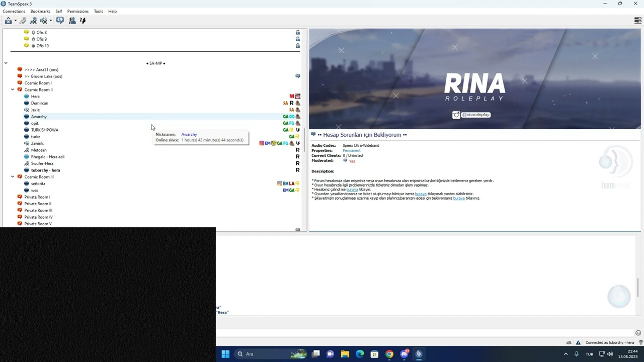Open Google Chrome from the taskbar

click(389, 354)
